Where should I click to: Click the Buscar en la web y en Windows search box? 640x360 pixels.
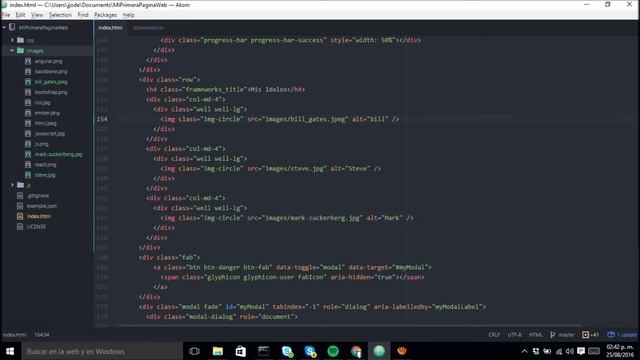point(102,351)
